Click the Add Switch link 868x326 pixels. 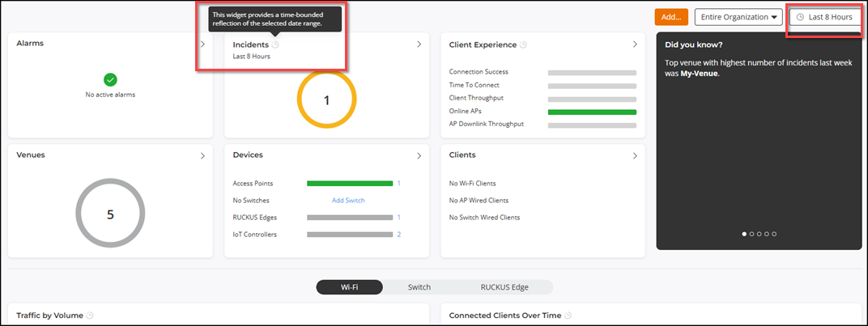tap(348, 200)
